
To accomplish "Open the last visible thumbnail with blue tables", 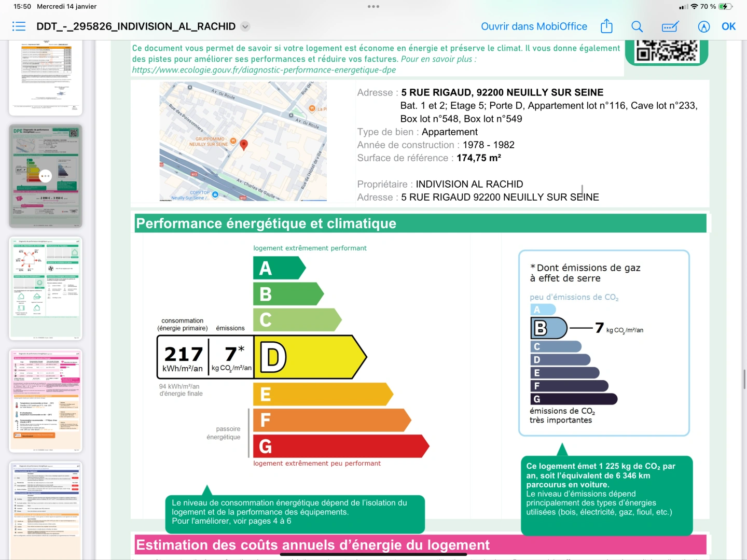I will click(x=46, y=511).
